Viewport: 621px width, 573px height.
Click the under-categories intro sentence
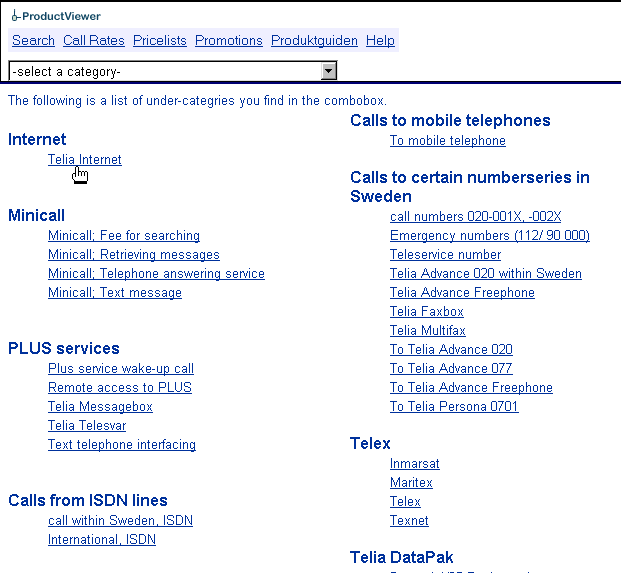197,101
